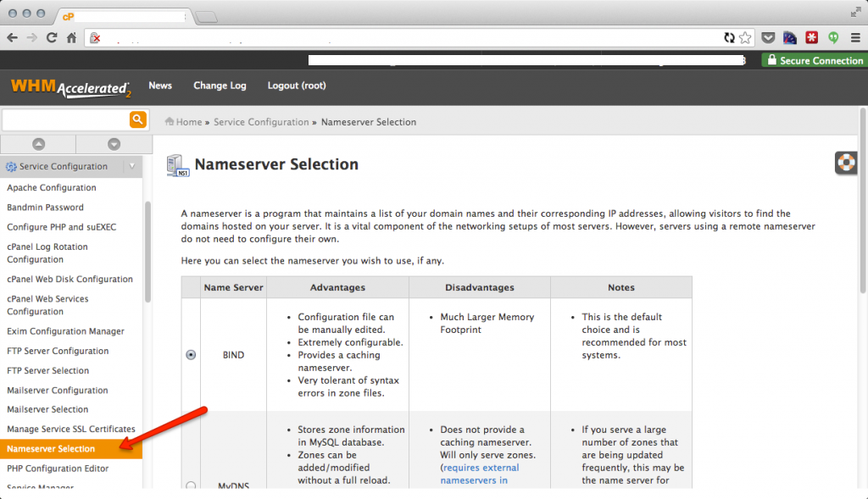Click the site security icon in address bar
This screenshot has width=868, height=499.
(95, 37)
